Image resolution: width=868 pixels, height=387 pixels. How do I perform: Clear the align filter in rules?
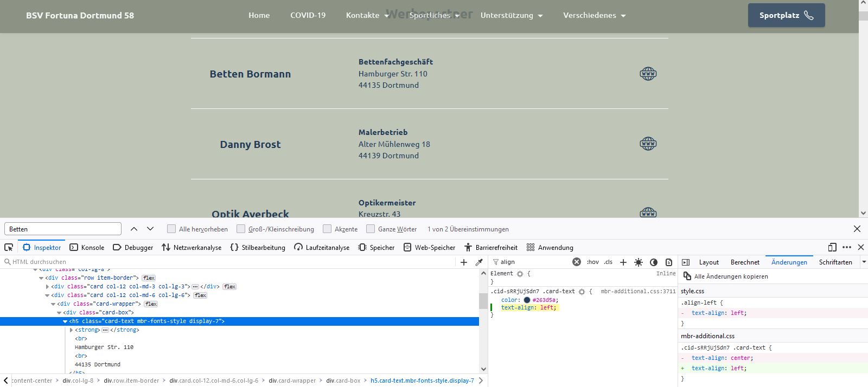click(577, 262)
